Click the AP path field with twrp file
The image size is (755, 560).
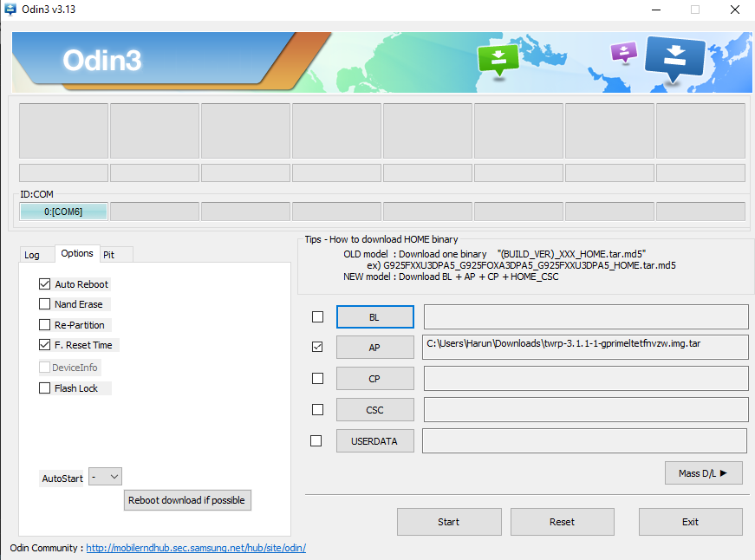click(585, 347)
